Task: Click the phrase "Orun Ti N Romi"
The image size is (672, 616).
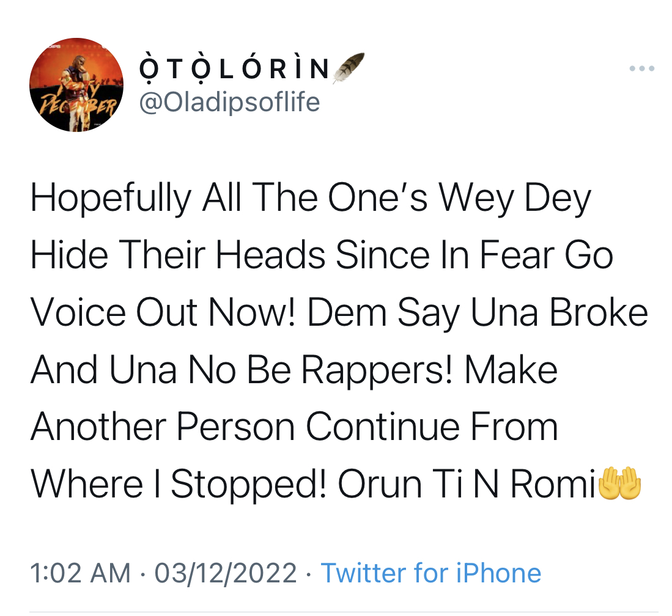Action: tap(467, 483)
